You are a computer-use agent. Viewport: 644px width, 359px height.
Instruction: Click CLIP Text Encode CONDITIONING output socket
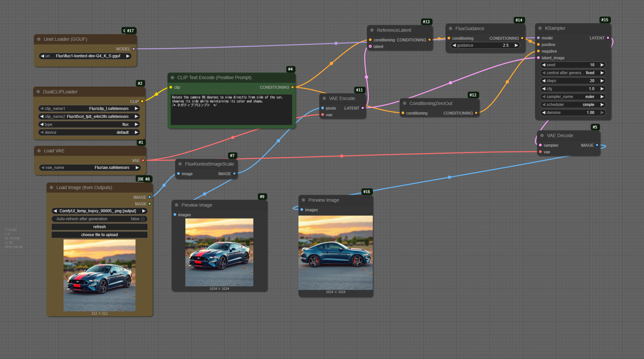pos(292,87)
